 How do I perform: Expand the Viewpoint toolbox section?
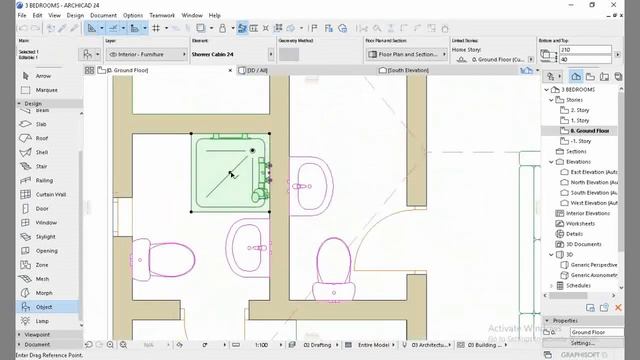pos(19,335)
